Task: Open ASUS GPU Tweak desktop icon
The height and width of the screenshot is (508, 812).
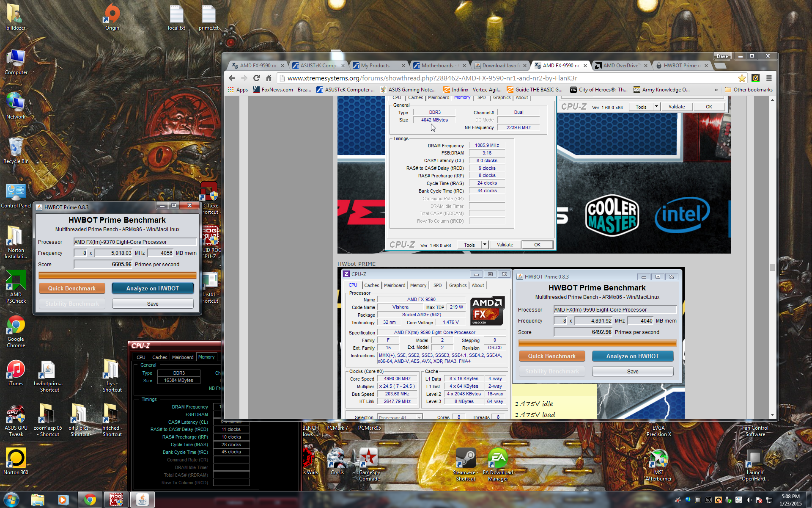Action: (x=16, y=420)
